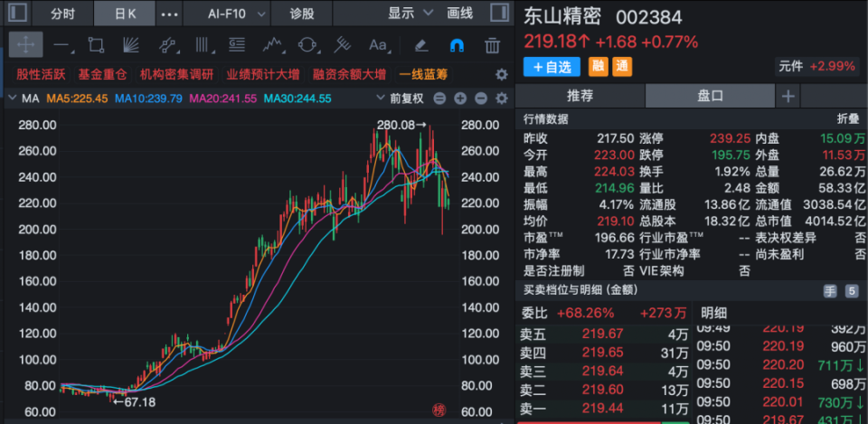The height and width of the screenshot is (424, 868).
Task: Click the 卖二 219.60 order row
Action: (x=603, y=391)
